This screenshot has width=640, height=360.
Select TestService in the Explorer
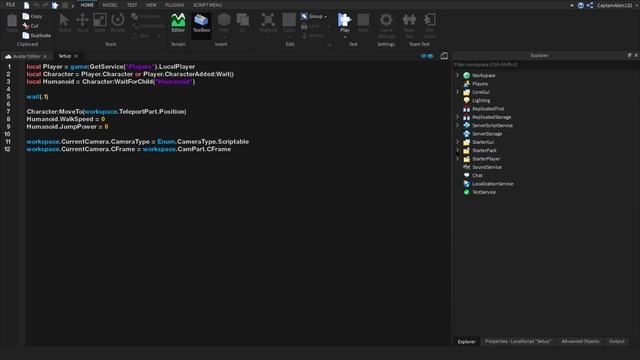click(484, 192)
